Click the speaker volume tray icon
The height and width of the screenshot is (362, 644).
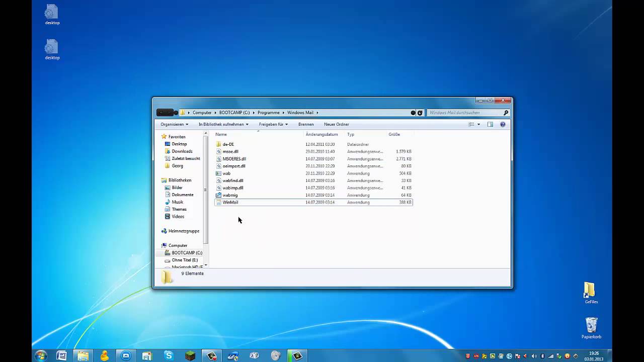point(534,356)
